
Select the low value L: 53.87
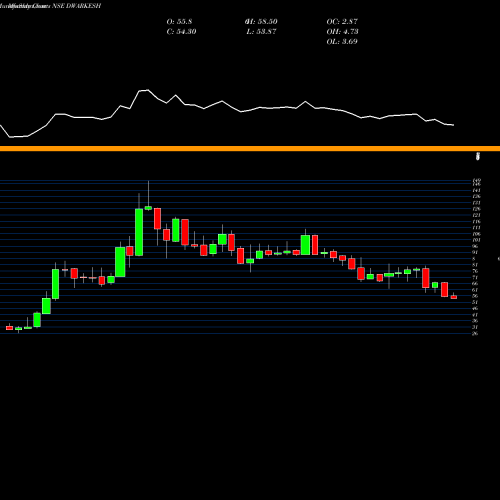click(x=261, y=31)
